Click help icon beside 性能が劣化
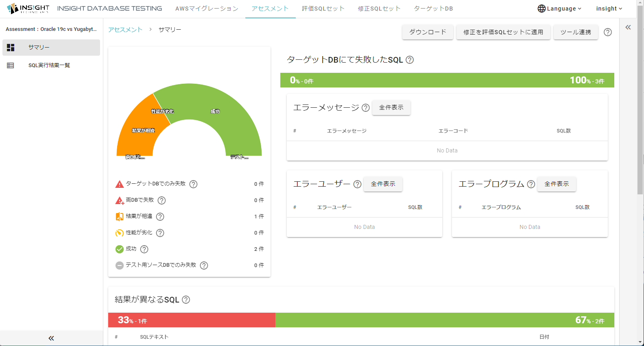 [x=160, y=233]
